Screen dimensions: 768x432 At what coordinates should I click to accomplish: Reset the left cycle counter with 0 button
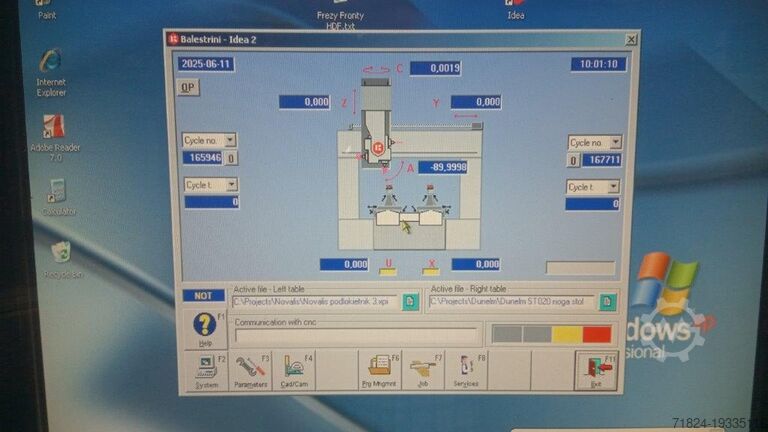(231, 158)
